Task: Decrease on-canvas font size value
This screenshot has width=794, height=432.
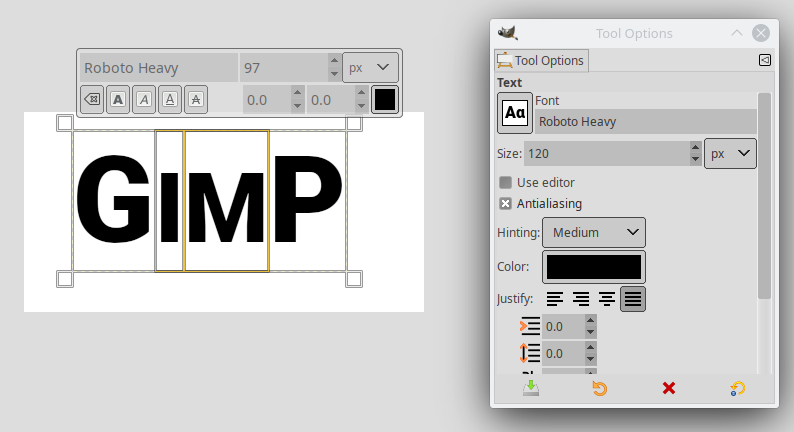Action: coord(334,74)
